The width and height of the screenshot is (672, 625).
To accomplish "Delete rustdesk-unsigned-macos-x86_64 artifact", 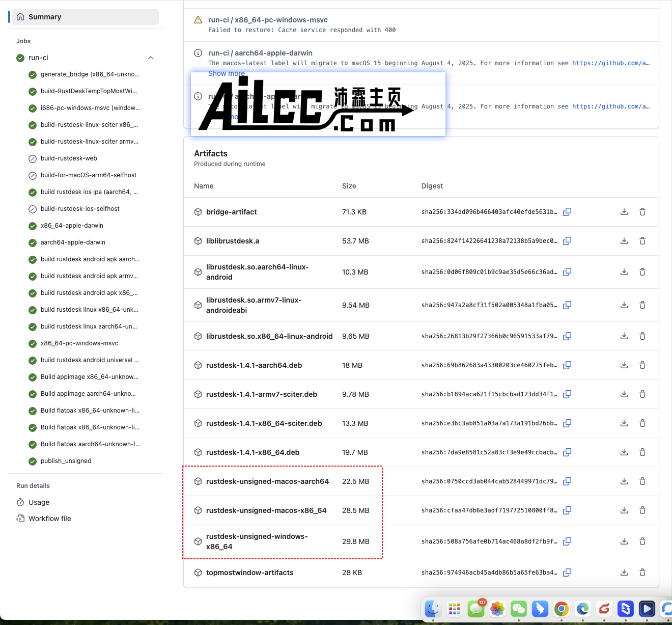I will point(642,510).
